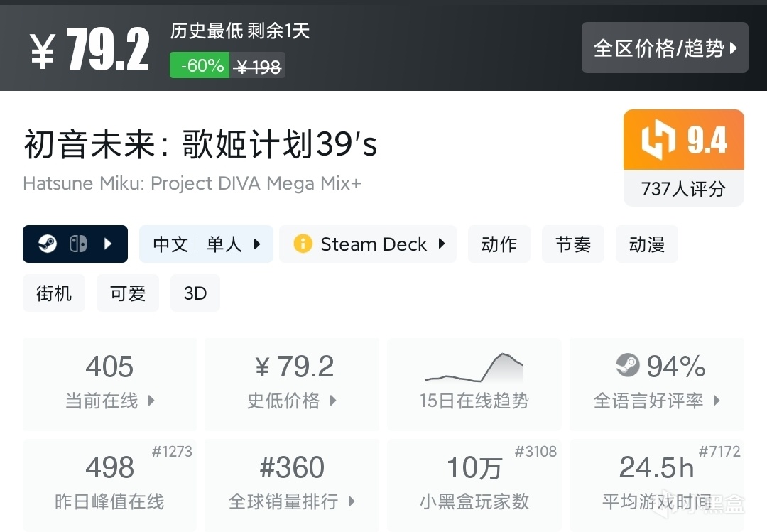Expand the Steam Deck compatibility arrow
Image resolution: width=767 pixels, height=532 pixels.
[x=442, y=244]
